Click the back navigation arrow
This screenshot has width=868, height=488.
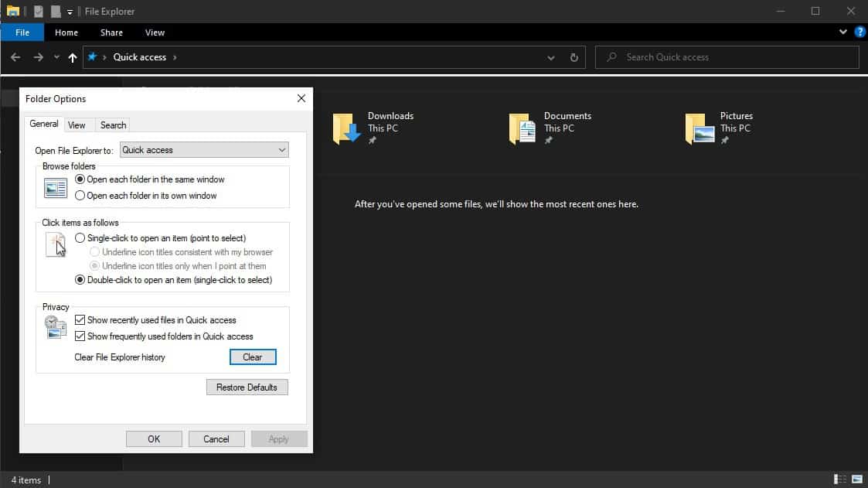click(15, 56)
